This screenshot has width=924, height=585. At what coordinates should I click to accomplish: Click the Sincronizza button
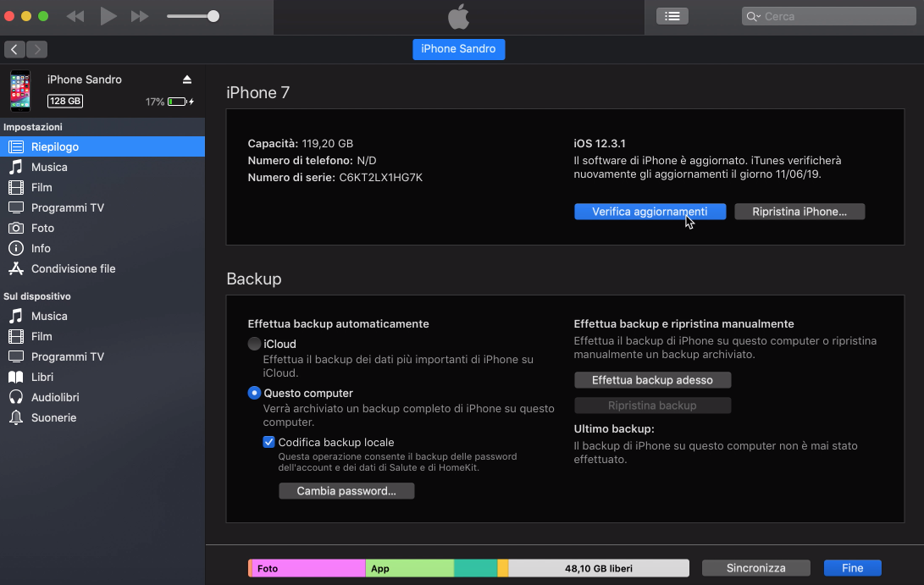pyautogui.click(x=756, y=568)
